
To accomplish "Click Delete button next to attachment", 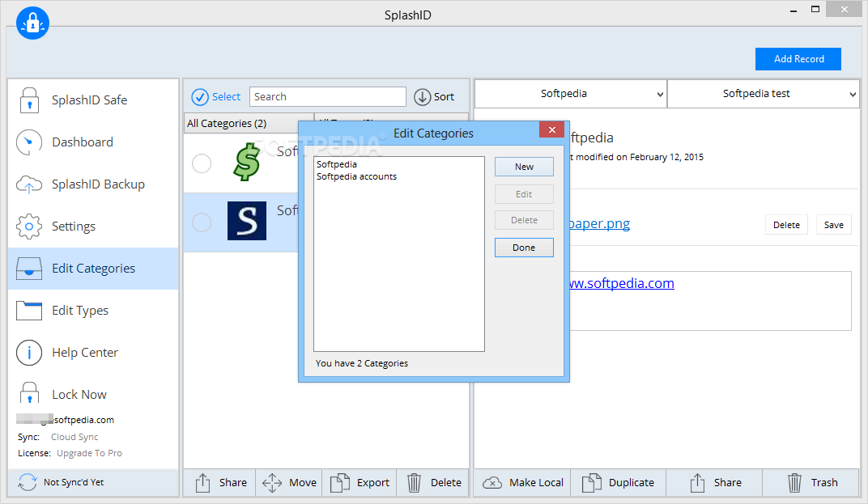I will pos(786,225).
